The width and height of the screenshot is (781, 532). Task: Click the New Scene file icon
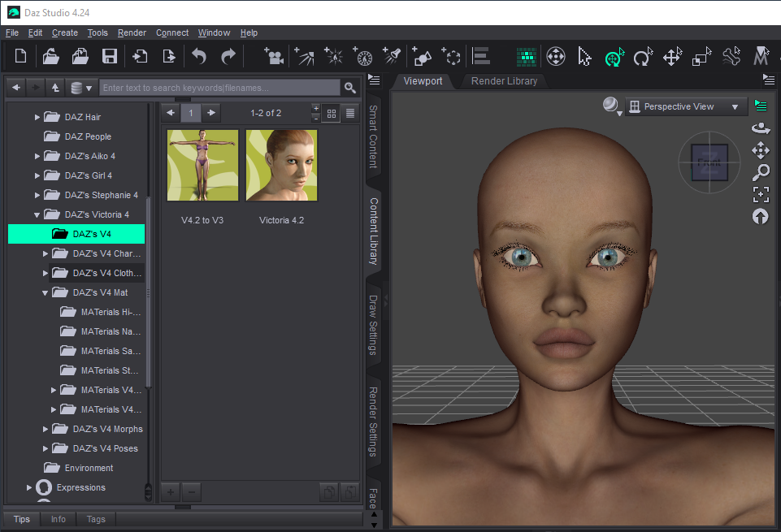(x=21, y=57)
